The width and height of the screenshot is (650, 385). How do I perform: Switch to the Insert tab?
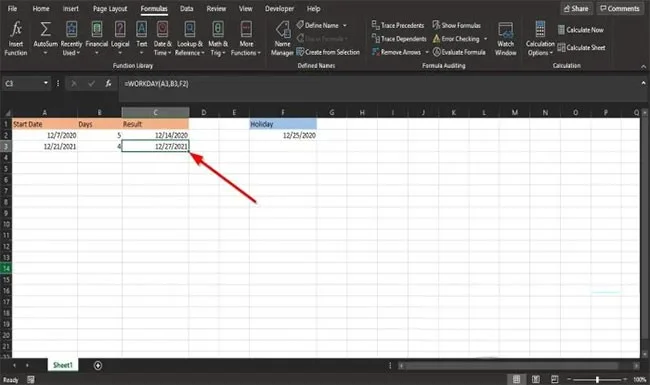point(70,8)
